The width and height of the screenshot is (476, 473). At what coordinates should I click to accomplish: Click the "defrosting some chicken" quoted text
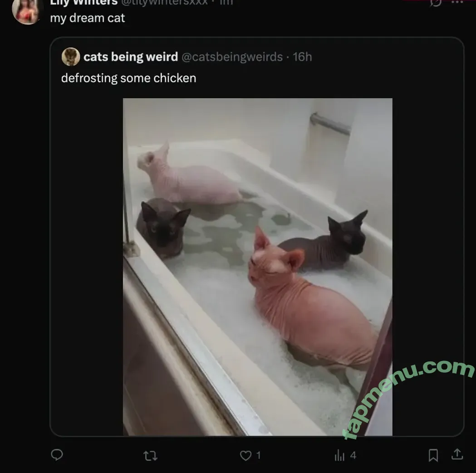pyautogui.click(x=129, y=78)
